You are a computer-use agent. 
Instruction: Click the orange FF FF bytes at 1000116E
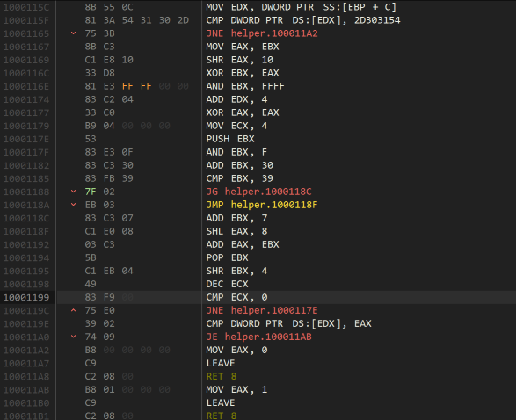click(136, 86)
